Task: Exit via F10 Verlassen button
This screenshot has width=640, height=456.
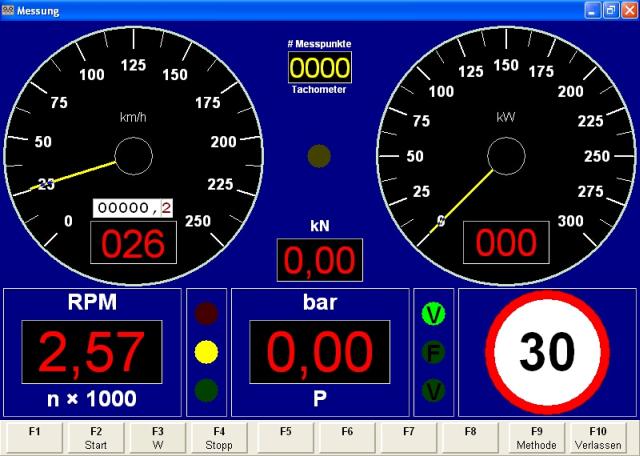Action: (x=598, y=438)
